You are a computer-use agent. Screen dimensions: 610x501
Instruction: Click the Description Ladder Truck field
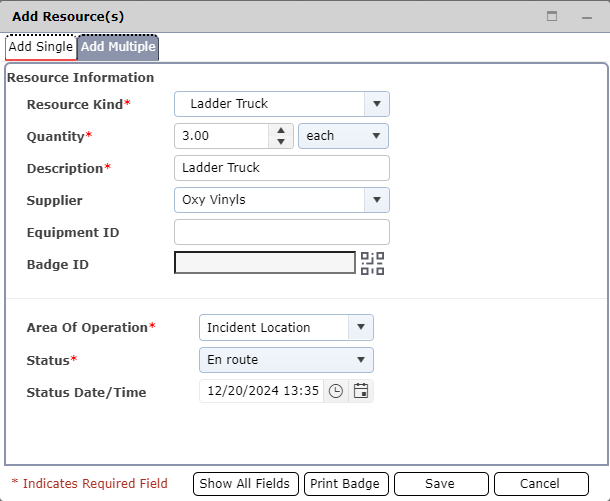282,168
